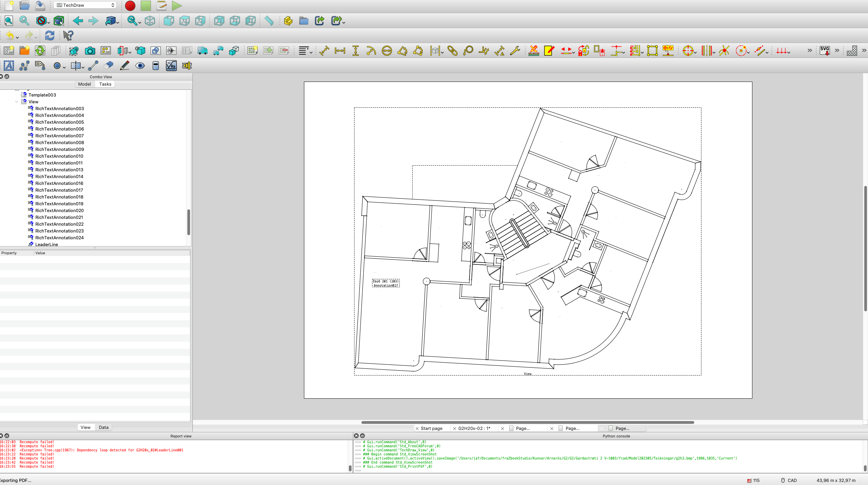Start macro recording with red button
The image size is (868, 485).
[130, 5]
